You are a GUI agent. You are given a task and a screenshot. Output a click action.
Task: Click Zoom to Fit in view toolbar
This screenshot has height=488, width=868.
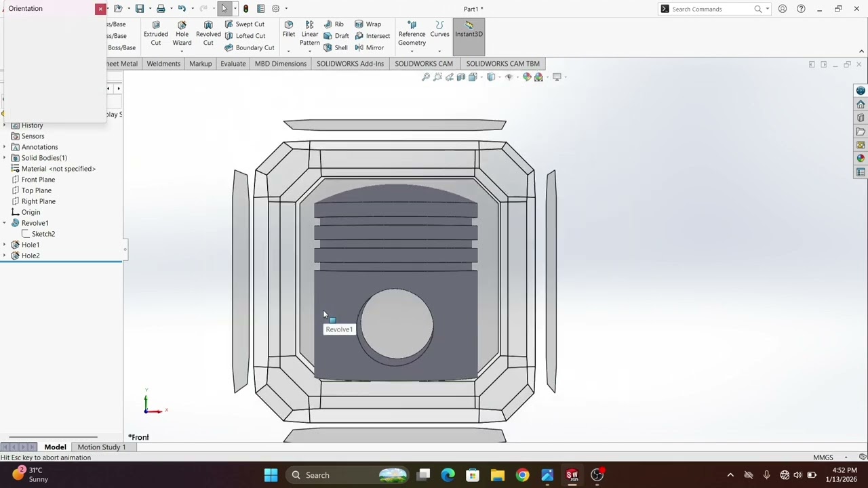point(426,77)
